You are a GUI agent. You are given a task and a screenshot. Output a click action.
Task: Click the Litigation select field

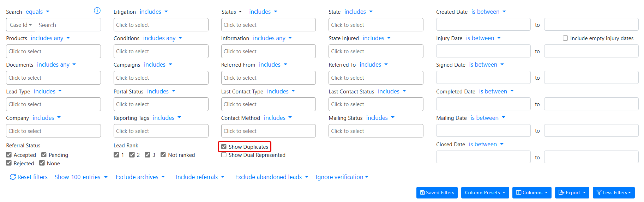tap(161, 25)
